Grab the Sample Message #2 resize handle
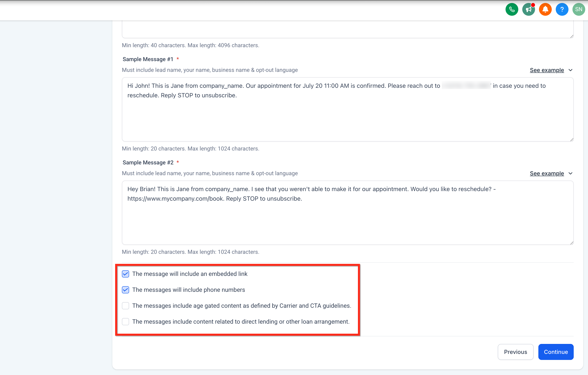The height and width of the screenshot is (375, 588). (572, 243)
